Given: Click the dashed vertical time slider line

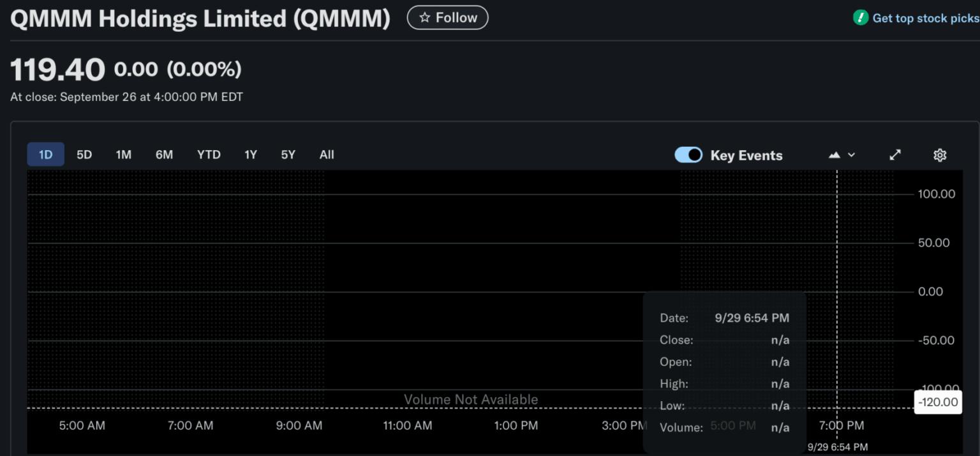Looking at the screenshot, I should (x=838, y=287).
